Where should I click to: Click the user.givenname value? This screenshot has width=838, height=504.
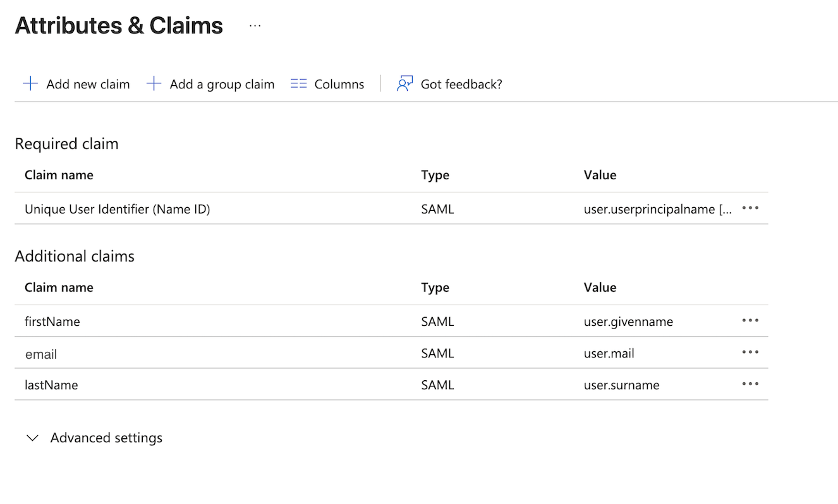(628, 321)
